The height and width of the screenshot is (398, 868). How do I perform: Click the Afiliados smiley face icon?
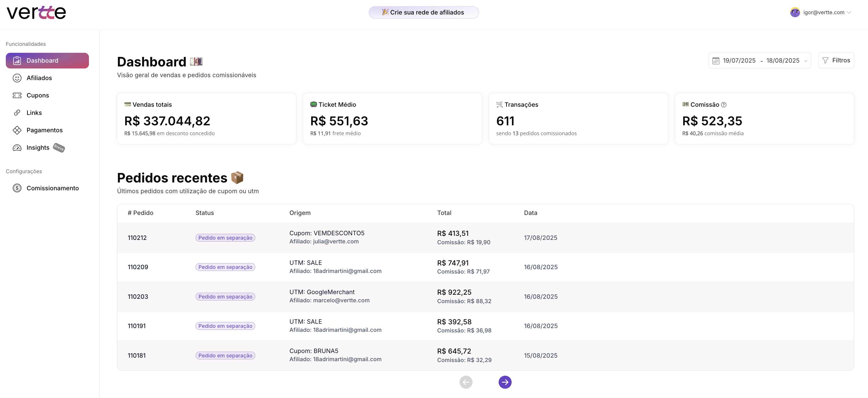point(17,78)
